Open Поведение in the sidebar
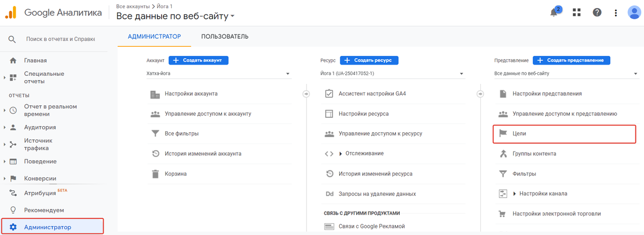The height and width of the screenshot is (235, 644). 40,161
